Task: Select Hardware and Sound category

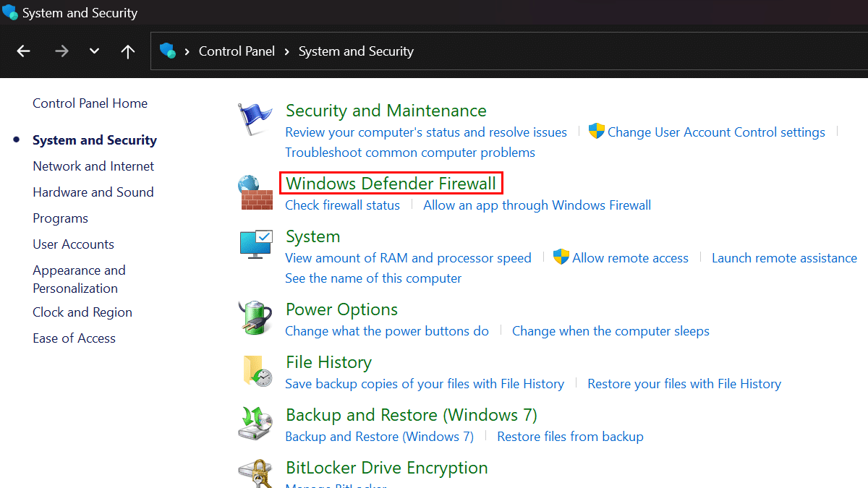Action: click(x=93, y=192)
